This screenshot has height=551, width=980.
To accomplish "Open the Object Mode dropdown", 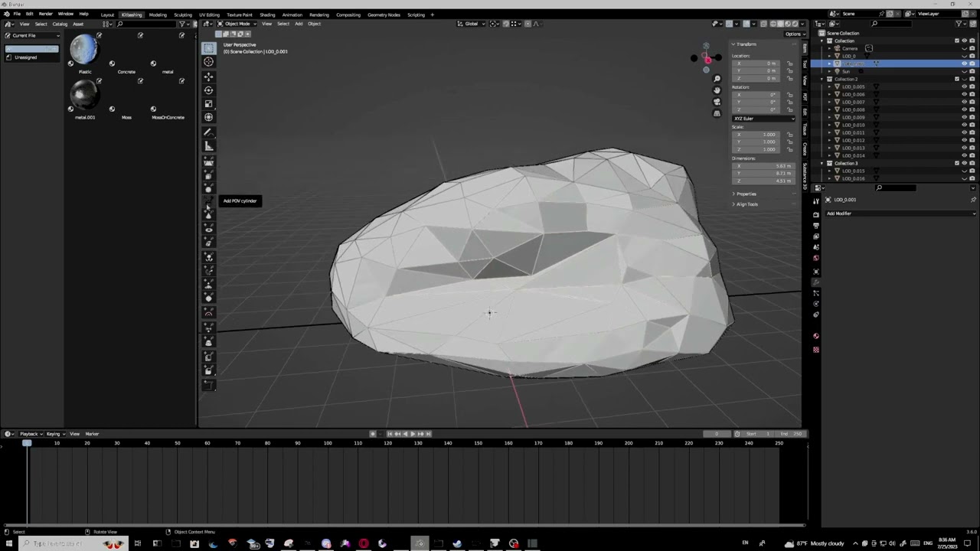I will coord(236,24).
